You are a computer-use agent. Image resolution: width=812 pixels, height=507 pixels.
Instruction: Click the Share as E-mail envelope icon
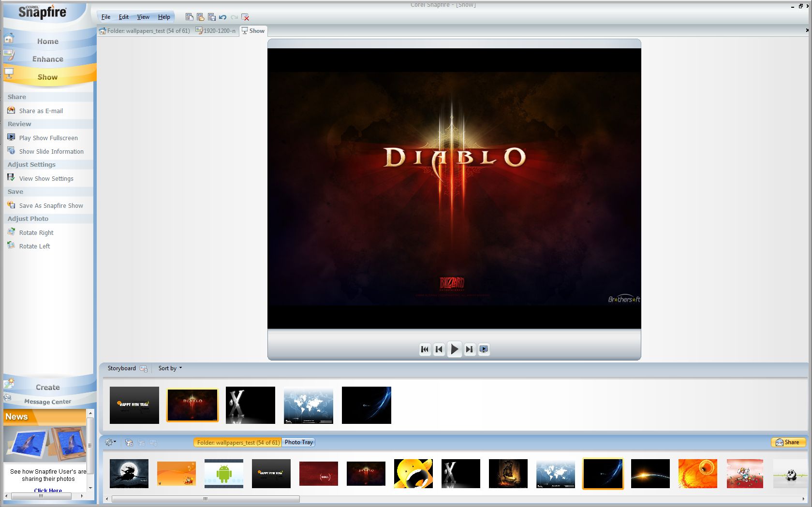point(11,110)
